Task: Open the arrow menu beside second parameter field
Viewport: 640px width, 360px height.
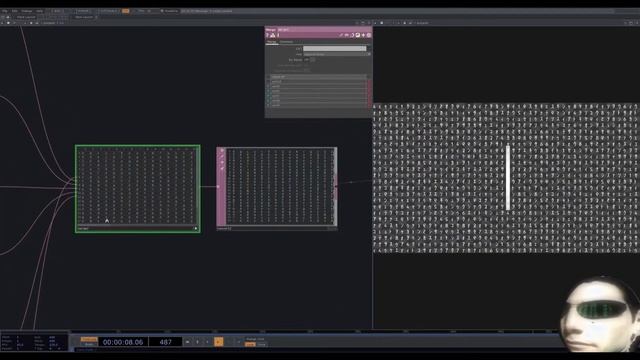Action: click(369, 54)
